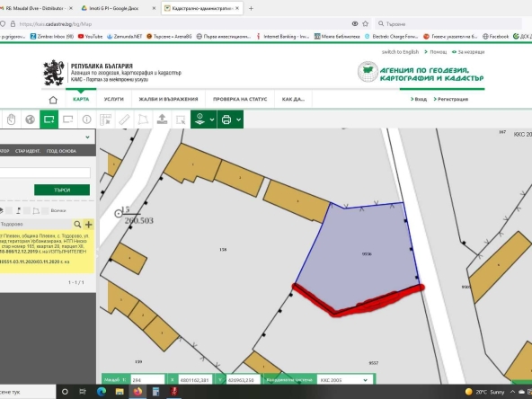Select the measure area polygon tool
The height and width of the screenshot is (399, 532).
(x=143, y=120)
